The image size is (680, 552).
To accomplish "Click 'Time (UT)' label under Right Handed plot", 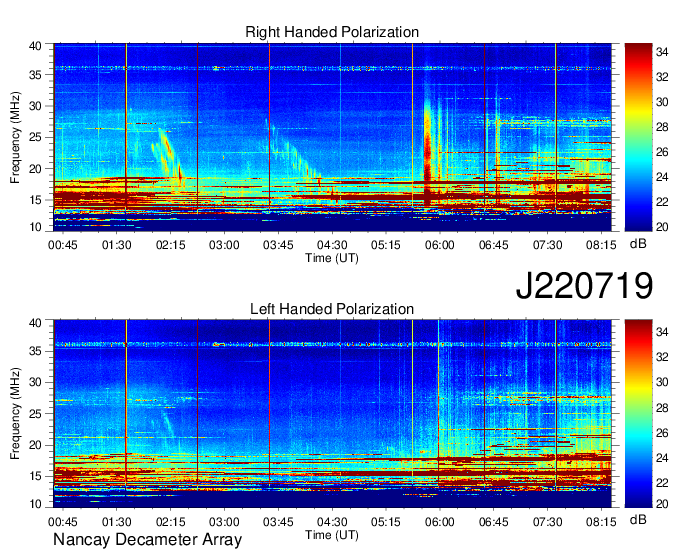I will click(x=332, y=258).
